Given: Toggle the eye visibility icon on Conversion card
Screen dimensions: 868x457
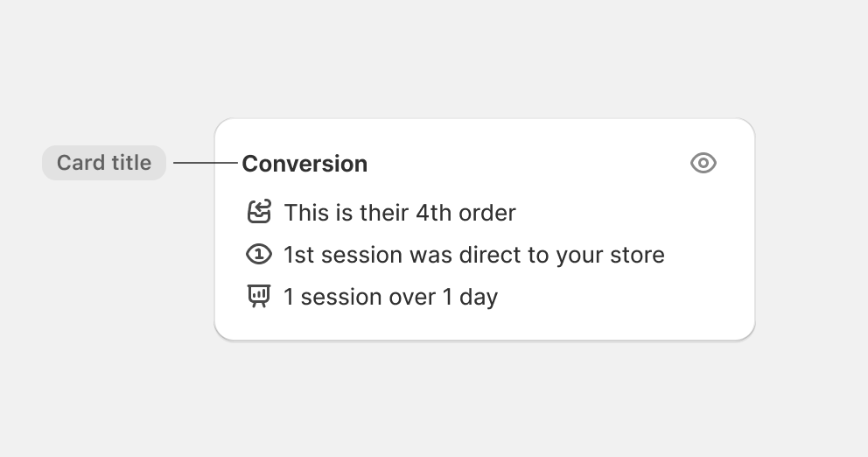Looking at the screenshot, I should 703,163.
